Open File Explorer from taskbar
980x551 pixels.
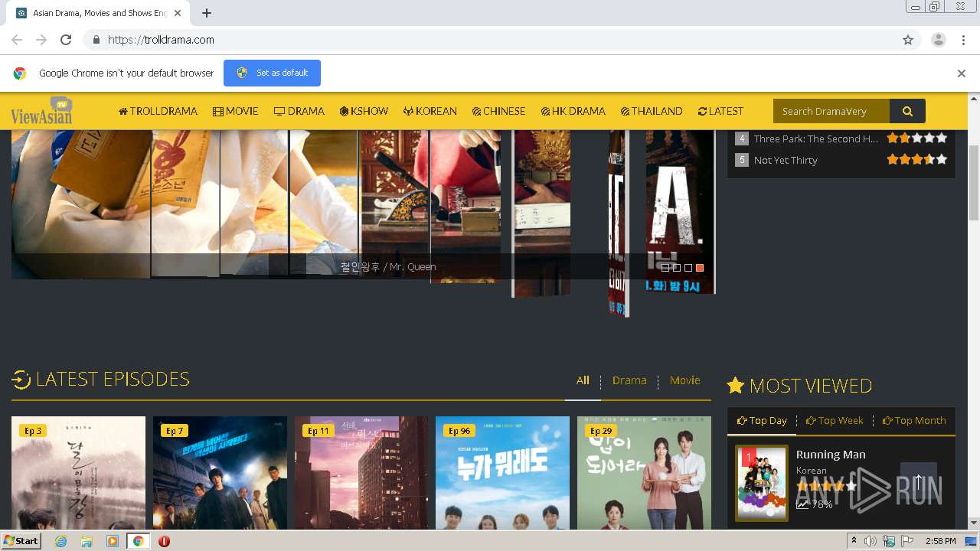[87, 541]
